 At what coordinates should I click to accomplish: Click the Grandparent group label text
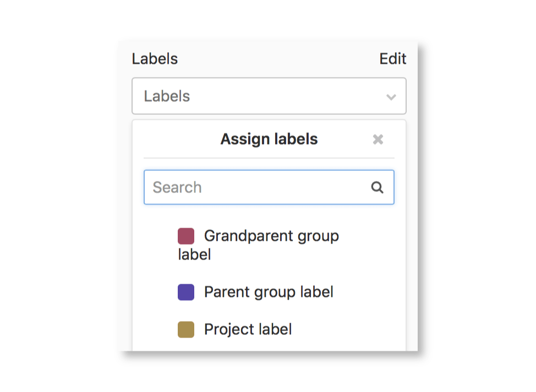(x=271, y=236)
